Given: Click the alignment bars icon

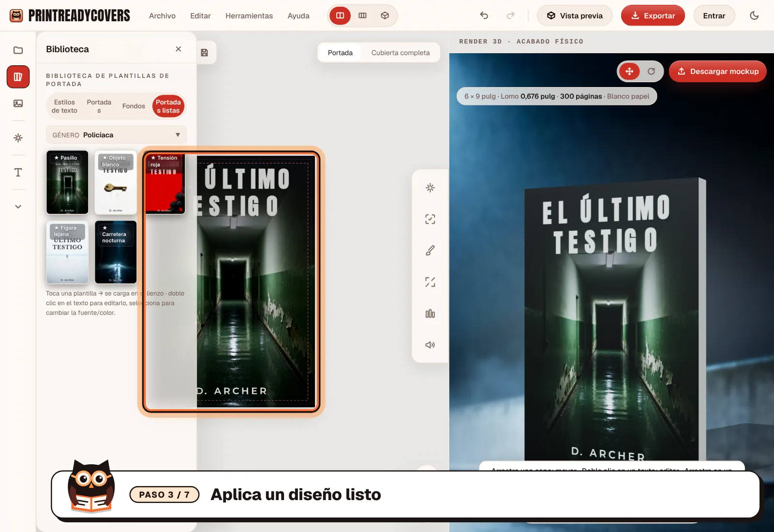Looking at the screenshot, I should (x=430, y=313).
